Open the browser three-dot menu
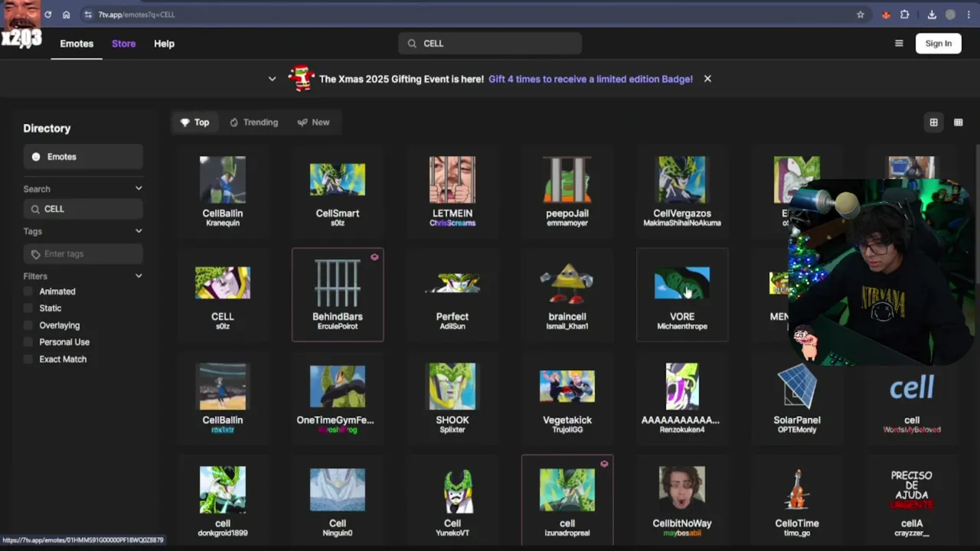Image resolution: width=980 pixels, height=551 pixels. 969,15
